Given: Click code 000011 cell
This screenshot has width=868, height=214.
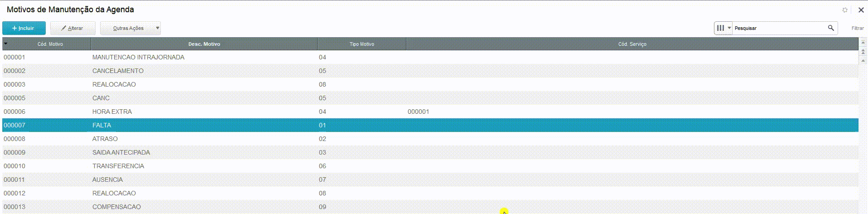Looking at the screenshot, I should (x=14, y=180).
